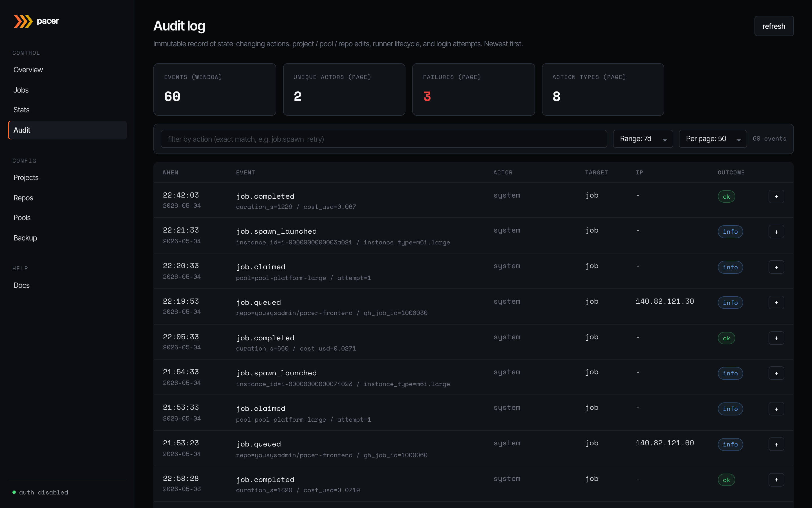Image resolution: width=812 pixels, height=508 pixels.
Task: Click the ACTOR column header
Action: (503, 172)
